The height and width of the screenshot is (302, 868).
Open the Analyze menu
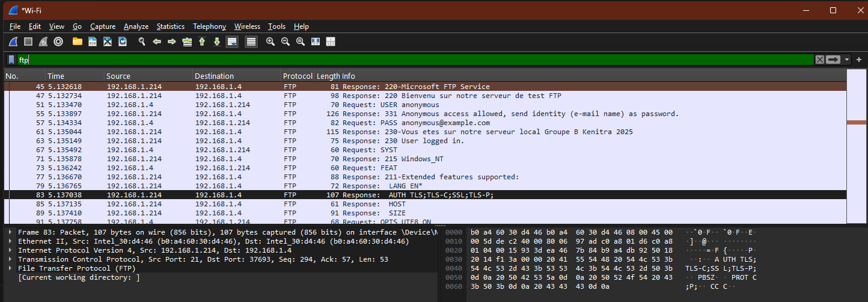[x=136, y=26]
